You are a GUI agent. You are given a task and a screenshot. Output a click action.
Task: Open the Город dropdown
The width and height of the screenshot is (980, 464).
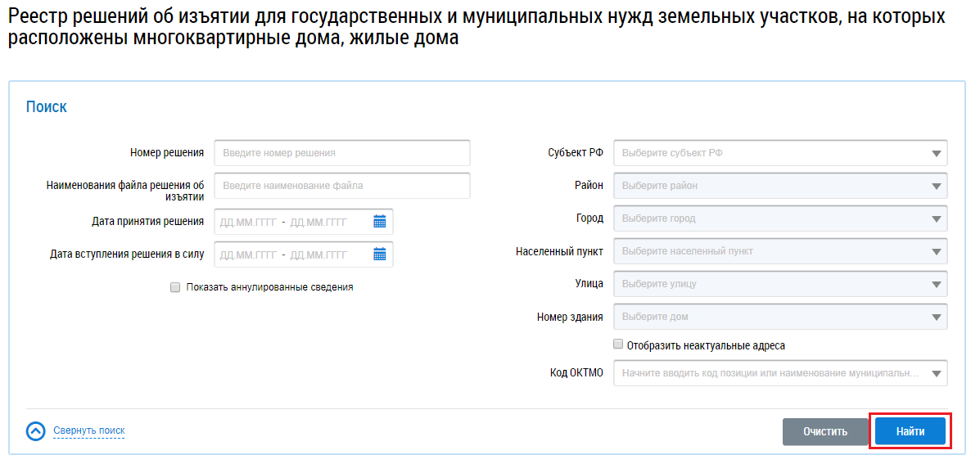[936, 218]
